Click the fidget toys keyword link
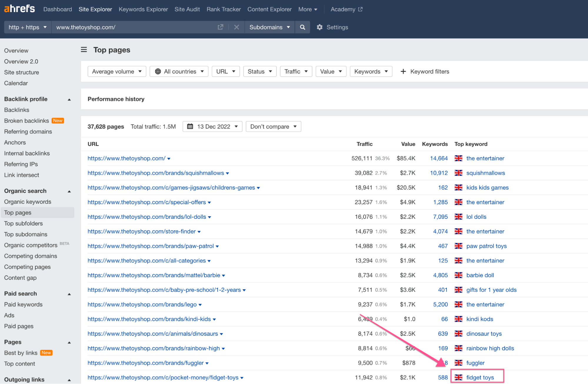 pos(480,377)
